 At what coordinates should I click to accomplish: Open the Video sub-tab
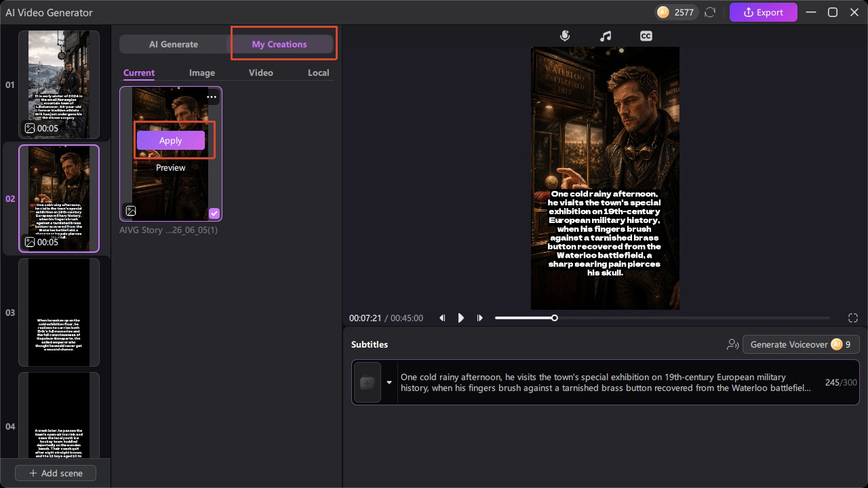click(261, 73)
